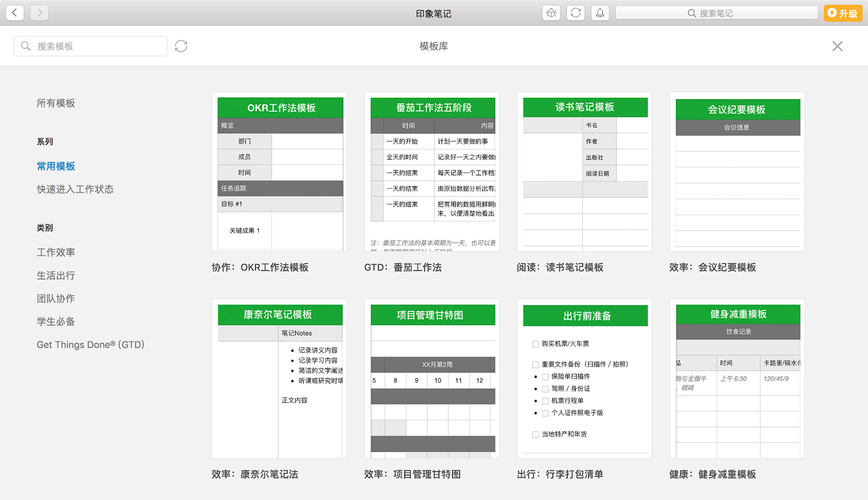Click caption 协作：OKR工作法模板

tap(260, 268)
